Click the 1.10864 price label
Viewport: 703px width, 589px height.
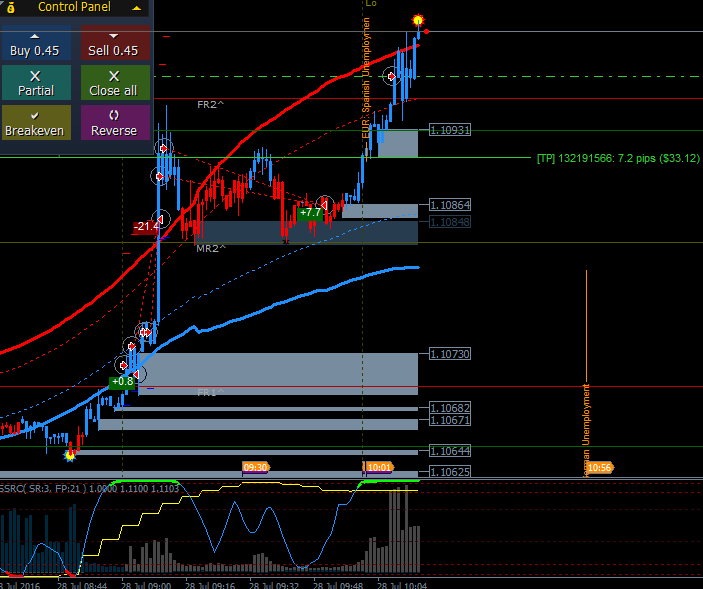click(450, 205)
